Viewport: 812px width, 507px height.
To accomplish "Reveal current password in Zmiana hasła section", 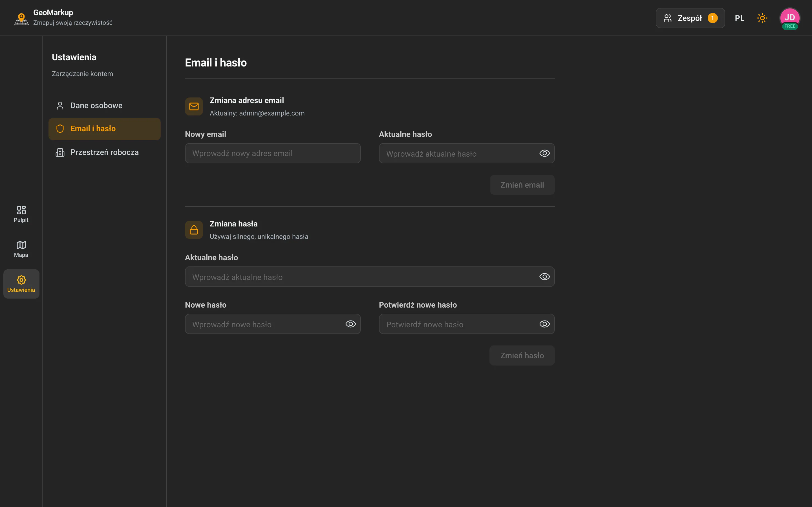I will [544, 277].
